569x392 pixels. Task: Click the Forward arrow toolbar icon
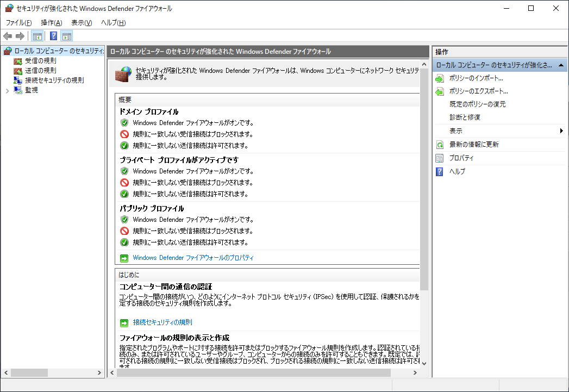point(20,36)
